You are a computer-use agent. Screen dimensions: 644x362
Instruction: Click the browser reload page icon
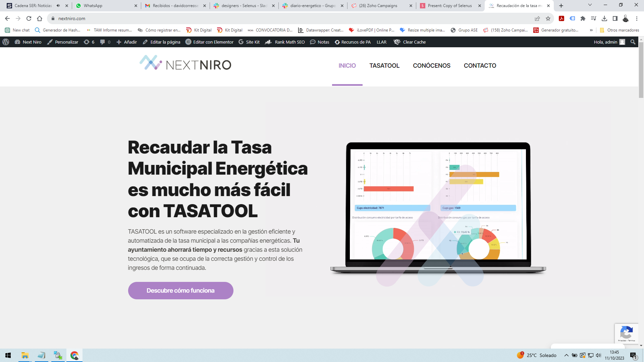[29, 18]
